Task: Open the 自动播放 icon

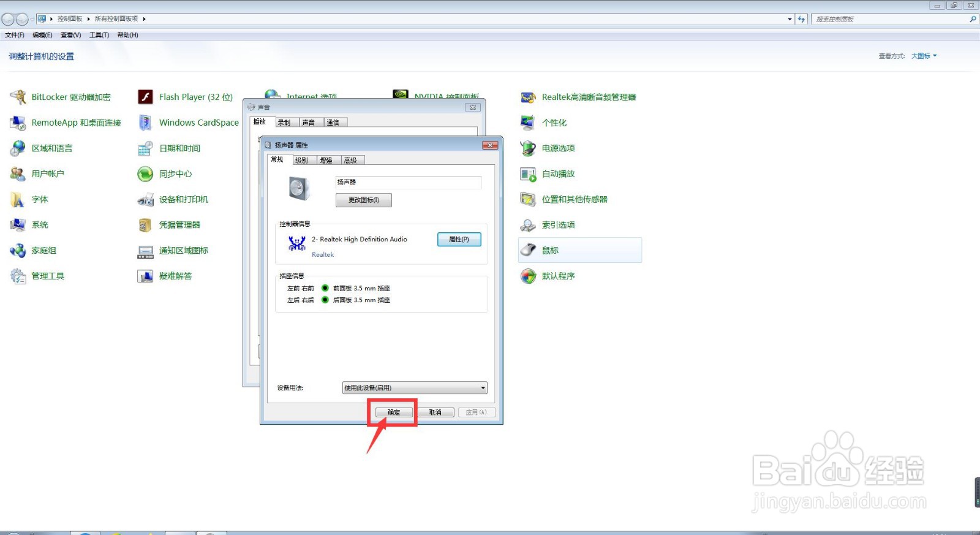Action: pyautogui.click(x=528, y=174)
